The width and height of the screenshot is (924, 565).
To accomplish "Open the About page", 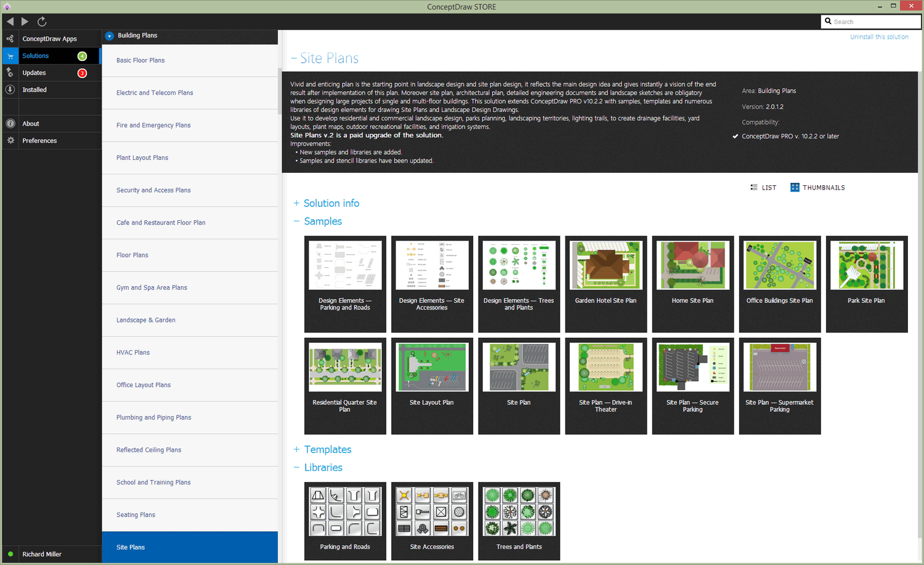I will pyautogui.click(x=52, y=124).
